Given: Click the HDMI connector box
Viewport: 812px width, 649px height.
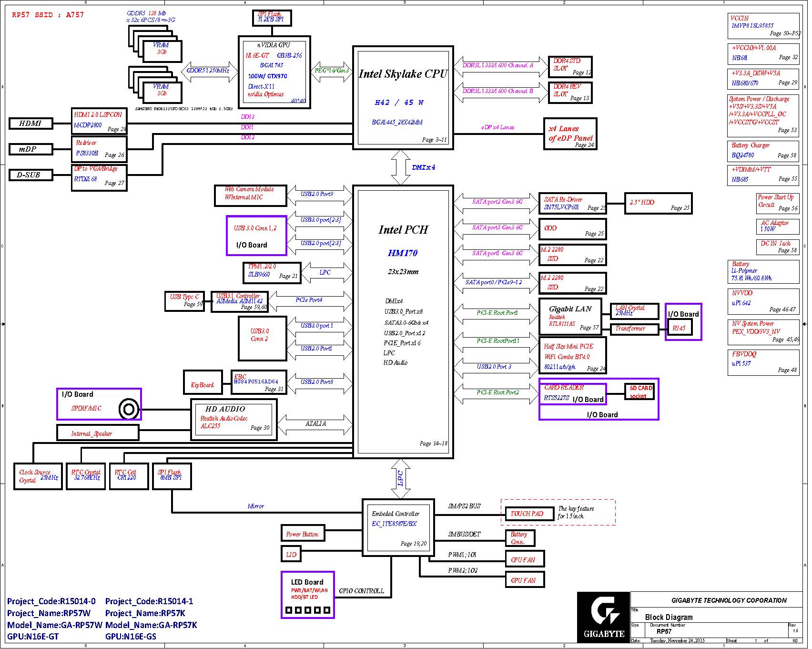Looking at the screenshot, I should click(x=30, y=124).
